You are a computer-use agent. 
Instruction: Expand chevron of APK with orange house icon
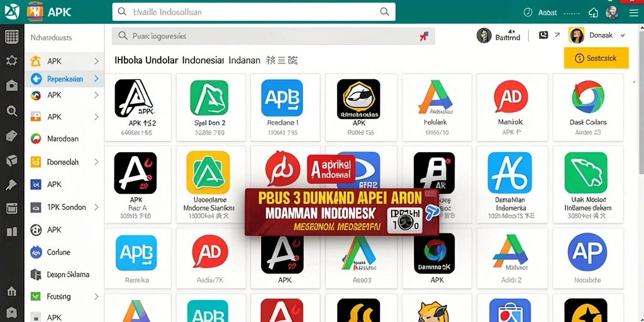tap(96, 61)
